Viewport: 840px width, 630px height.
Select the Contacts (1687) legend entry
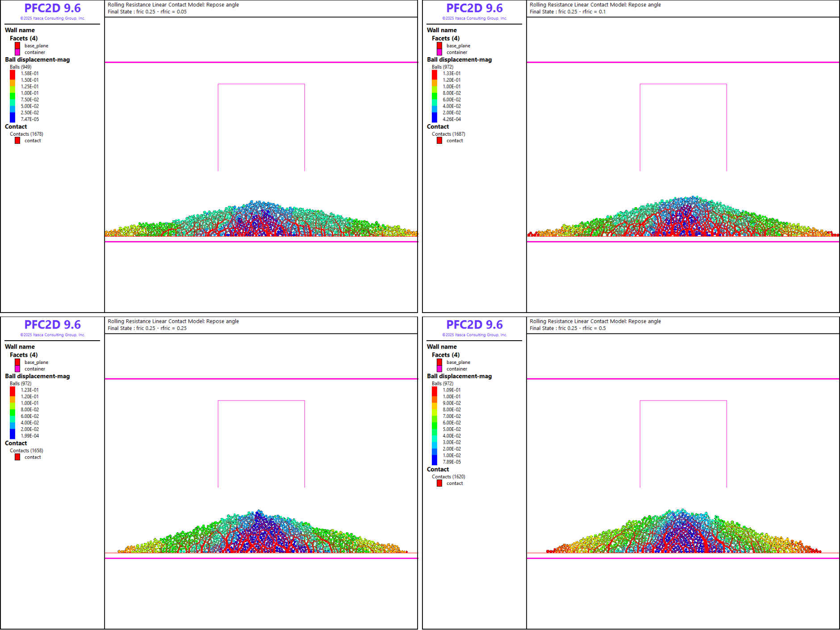(x=448, y=134)
